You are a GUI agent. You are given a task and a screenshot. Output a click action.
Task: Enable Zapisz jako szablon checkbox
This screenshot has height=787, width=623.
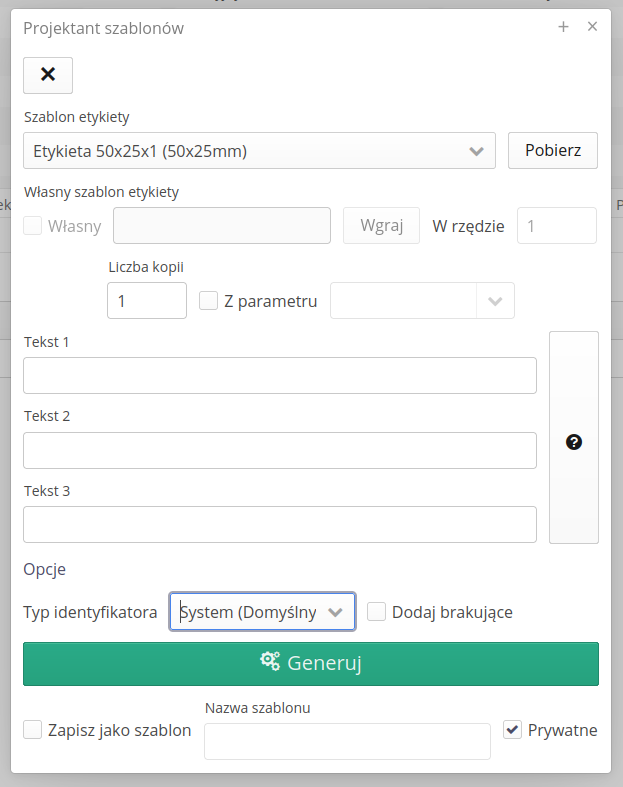point(33,730)
